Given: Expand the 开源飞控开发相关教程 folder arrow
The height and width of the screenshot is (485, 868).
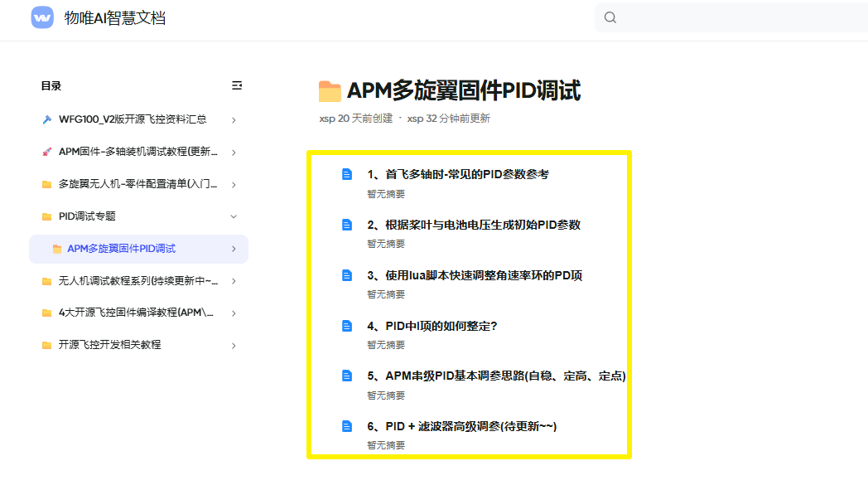Looking at the screenshot, I should pyautogui.click(x=234, y=345).
